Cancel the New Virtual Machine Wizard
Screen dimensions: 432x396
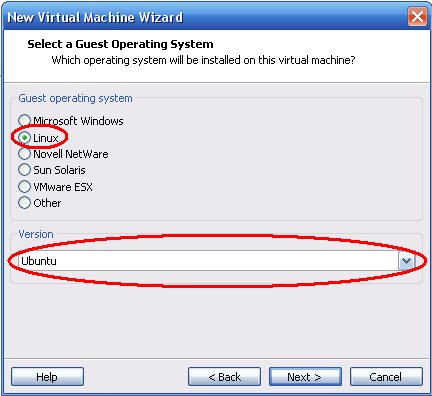point(386,377)
